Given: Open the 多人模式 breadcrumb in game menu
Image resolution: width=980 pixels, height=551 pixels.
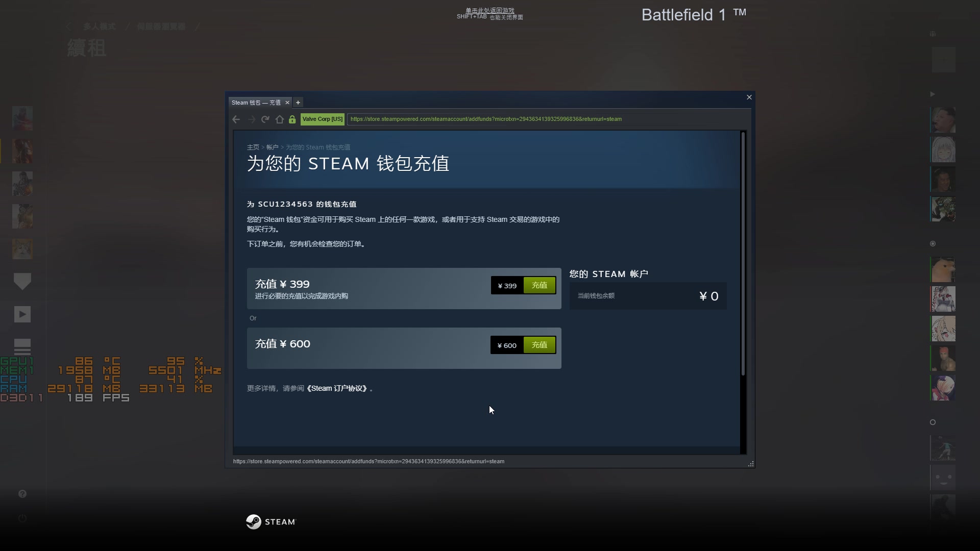Looking at the screenshot, I should coord(100,27).
